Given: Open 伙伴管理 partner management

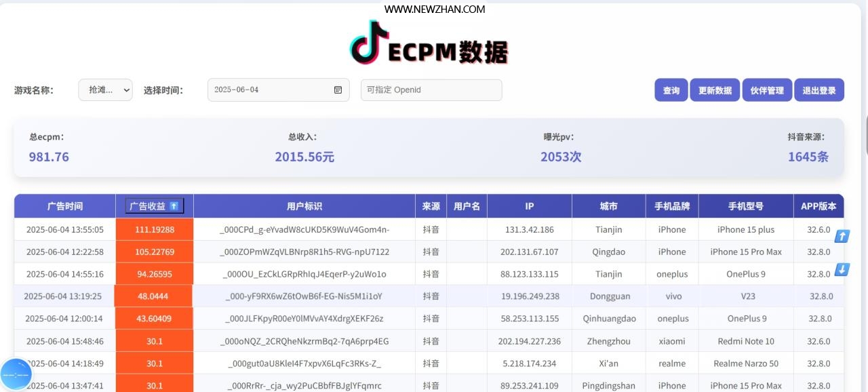Looking at the screenshot, I should (x=767, y=90).
